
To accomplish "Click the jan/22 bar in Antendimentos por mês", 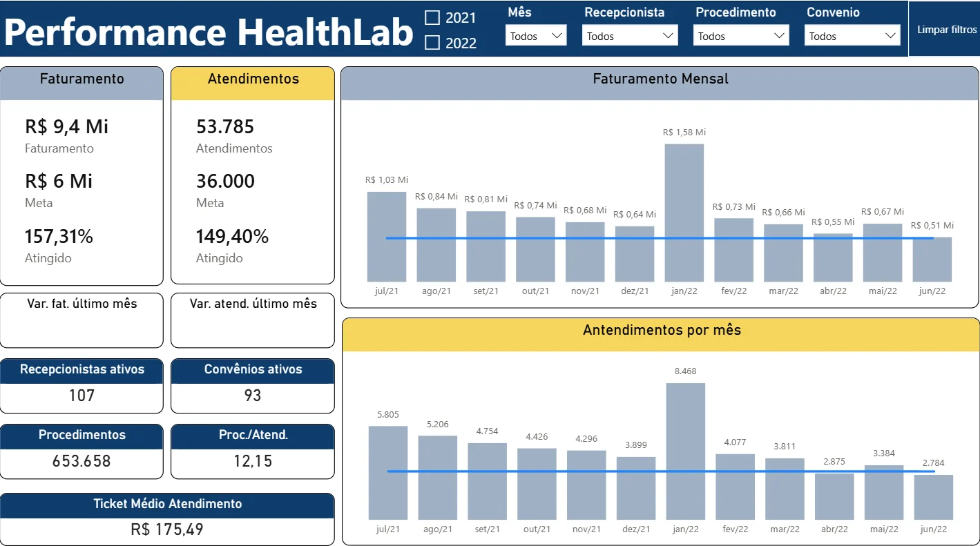I will 686,451.
